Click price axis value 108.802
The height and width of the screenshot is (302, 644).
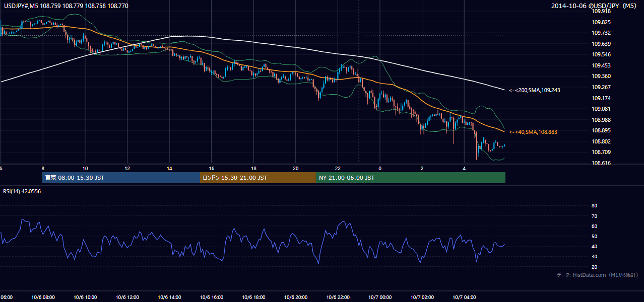601,141
